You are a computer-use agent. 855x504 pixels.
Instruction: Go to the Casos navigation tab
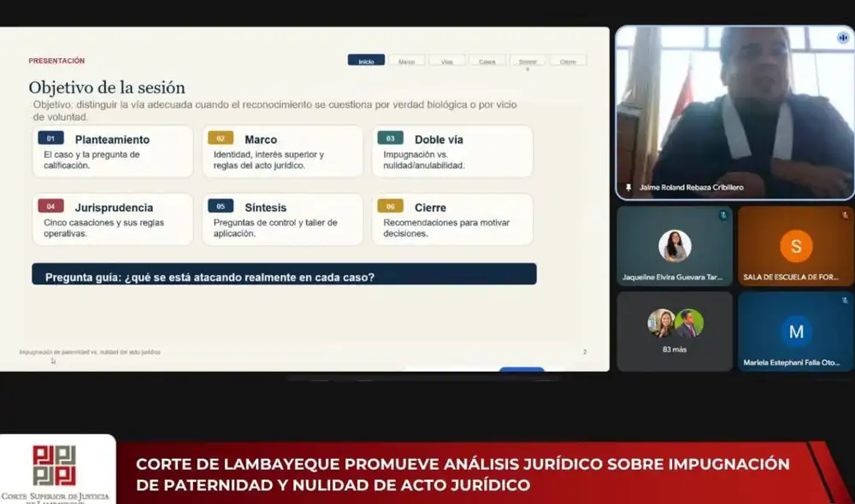pyautogui.click(x=487, y=61)
